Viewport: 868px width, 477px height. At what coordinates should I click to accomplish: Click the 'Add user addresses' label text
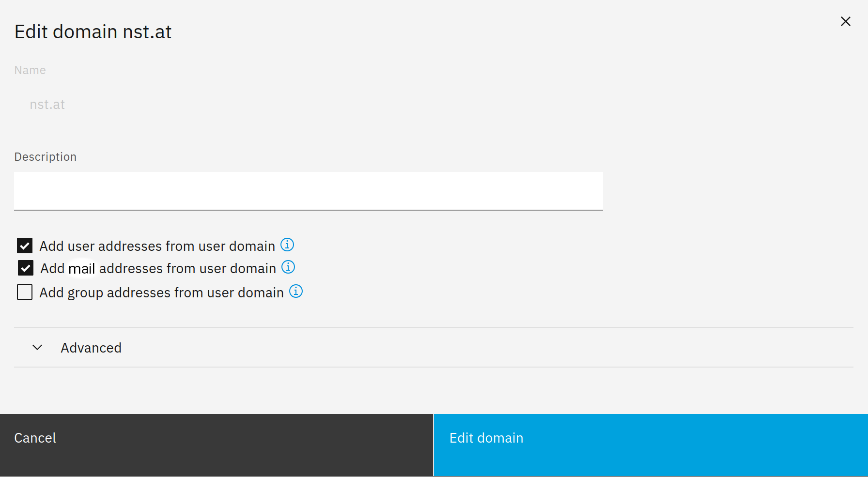(x=157, y=246)
